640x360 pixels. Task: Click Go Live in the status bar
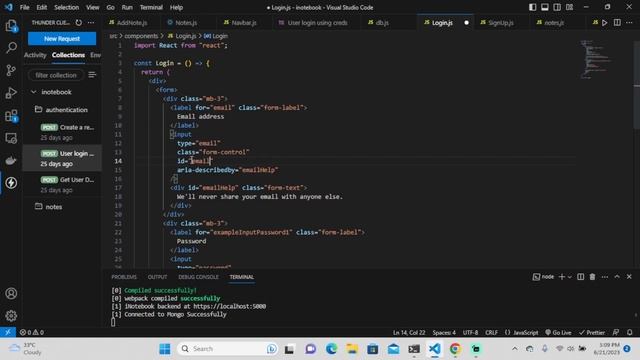coord(558,332)
